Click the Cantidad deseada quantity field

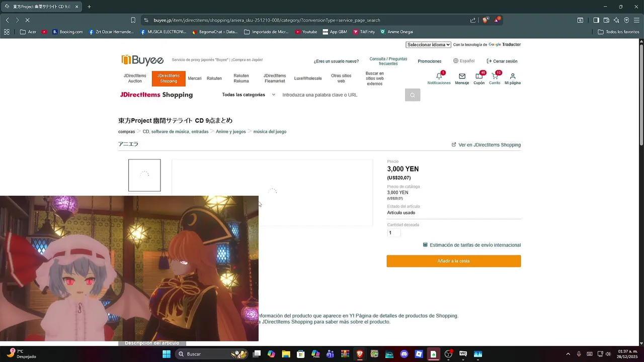coord(394,233)
